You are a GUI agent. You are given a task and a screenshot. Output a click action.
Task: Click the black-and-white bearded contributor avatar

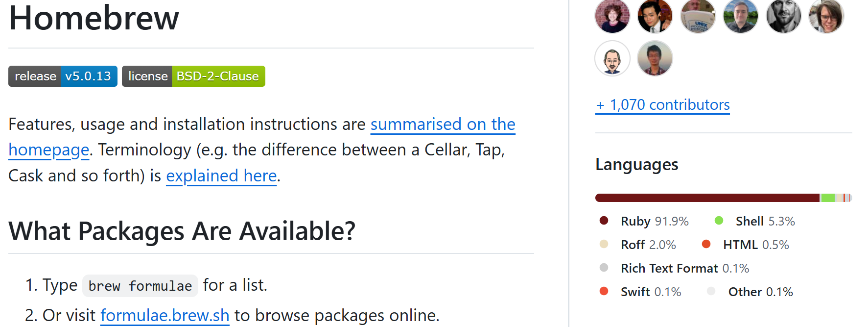[783, 16]
